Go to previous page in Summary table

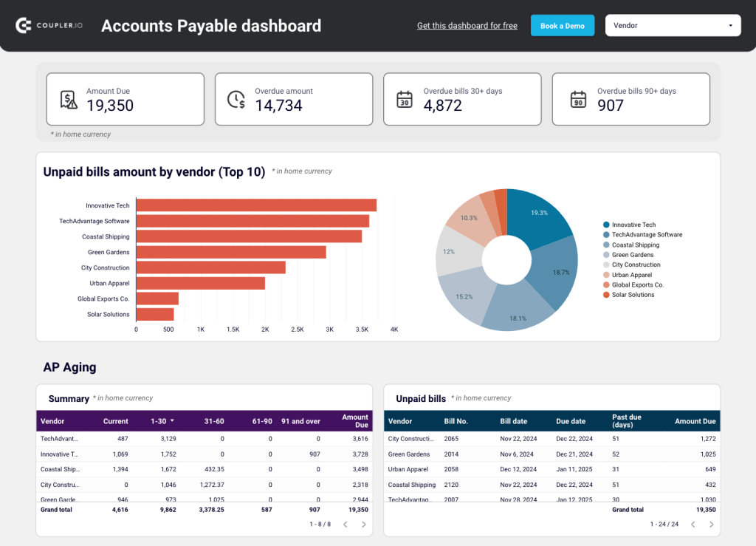345,524
